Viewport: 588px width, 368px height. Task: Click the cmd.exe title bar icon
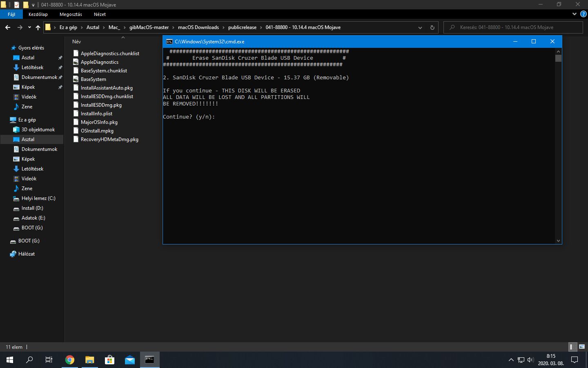coord(169,42)
